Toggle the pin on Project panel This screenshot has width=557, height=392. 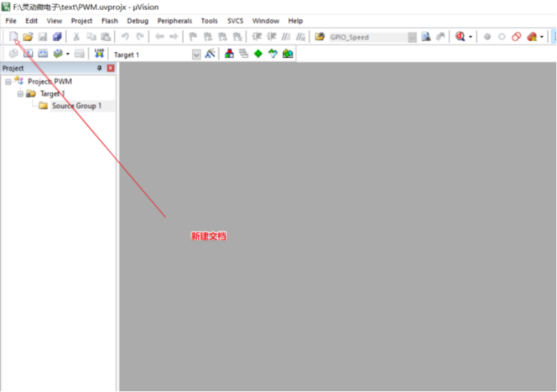click(x=99, y=68)
